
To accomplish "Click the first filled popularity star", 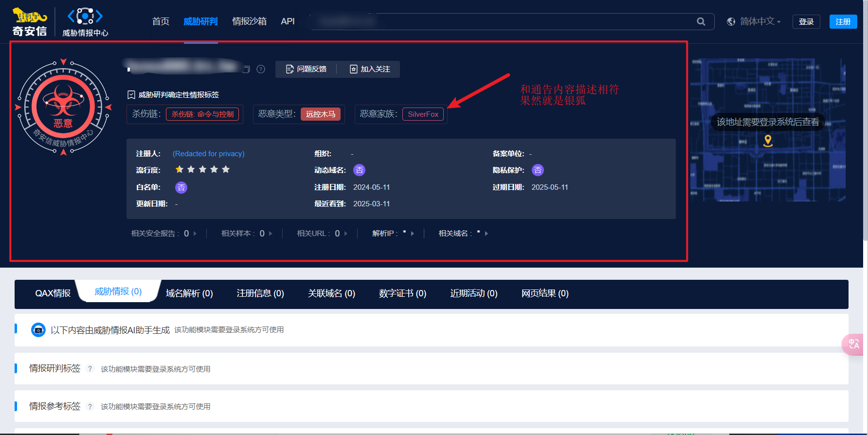I will coord(179,169).
